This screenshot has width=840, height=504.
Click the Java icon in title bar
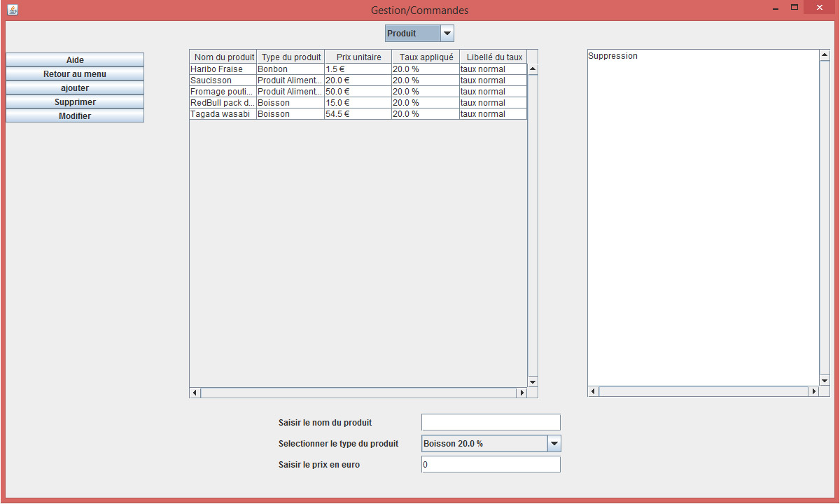[x=12, y=10]
